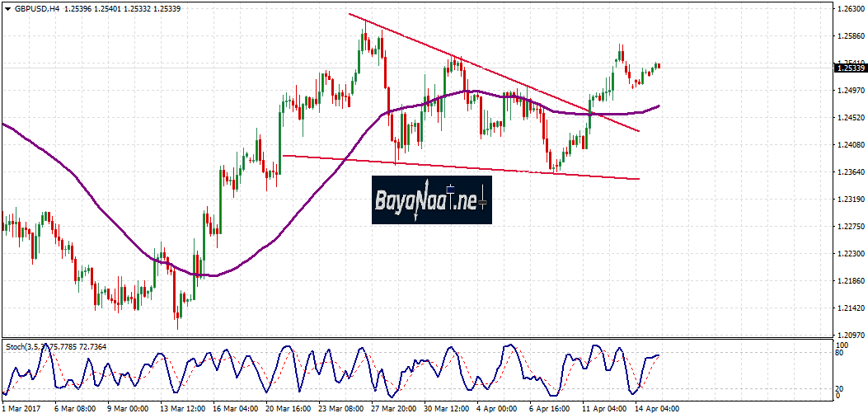Click the 1.26300 price axis label

(849, 9)
